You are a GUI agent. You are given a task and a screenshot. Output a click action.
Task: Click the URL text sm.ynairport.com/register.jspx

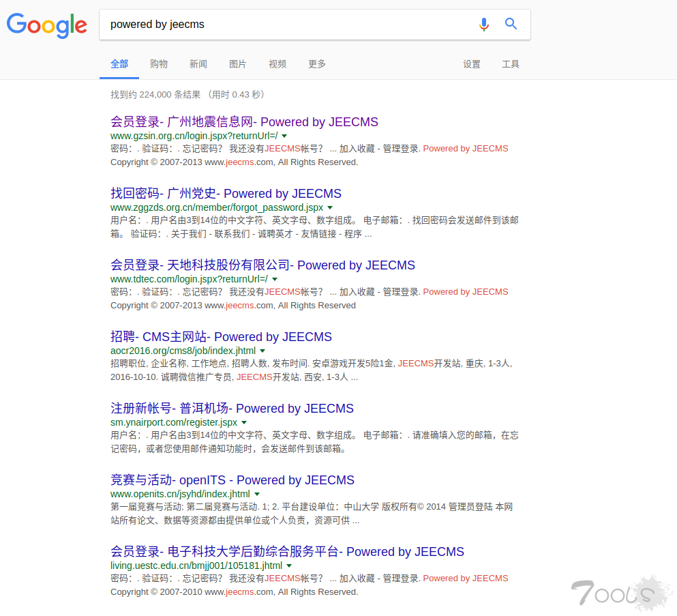pyautogui.click(x=174, y=422)
